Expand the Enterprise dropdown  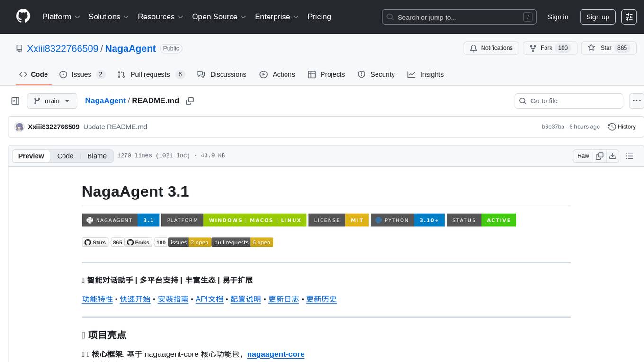click(277, 17)
